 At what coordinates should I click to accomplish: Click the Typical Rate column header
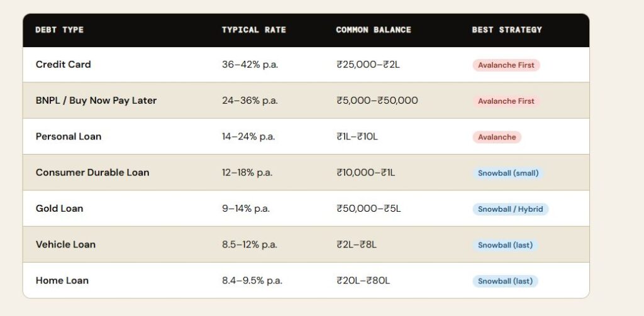click(253, 30)
